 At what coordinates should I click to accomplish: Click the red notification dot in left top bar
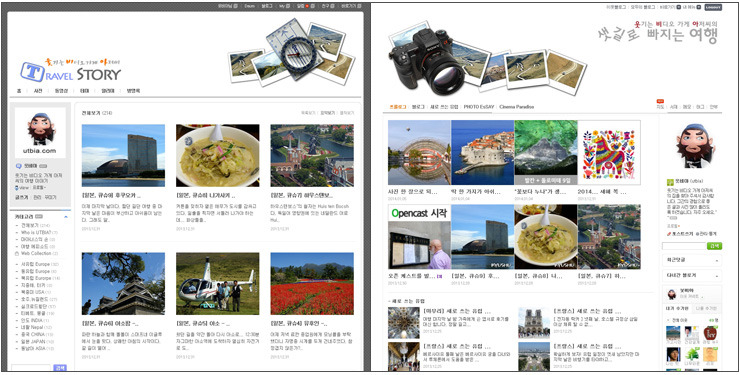coord(307,6)
